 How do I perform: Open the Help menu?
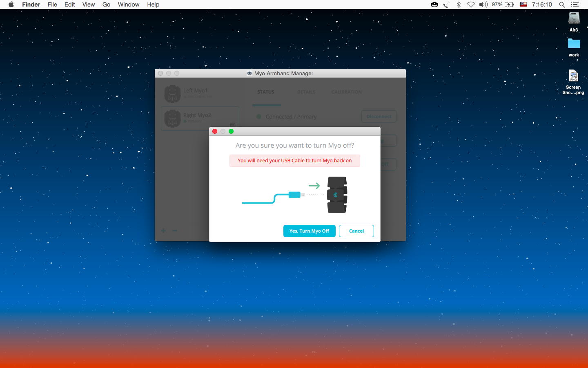(x=153, y=4)
